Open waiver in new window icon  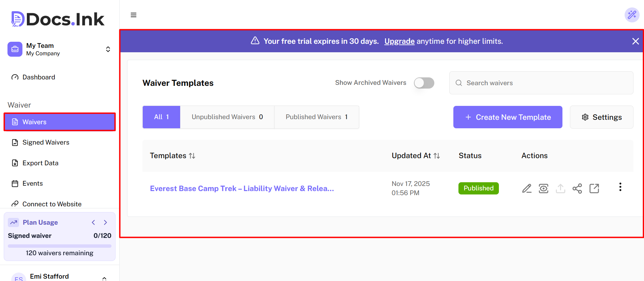[x=594, y=188]
